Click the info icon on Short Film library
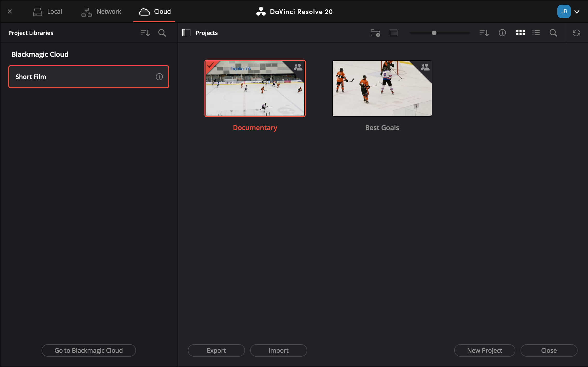Image resolution: width=588 pixels, height=367 pixels. point(159,76)
